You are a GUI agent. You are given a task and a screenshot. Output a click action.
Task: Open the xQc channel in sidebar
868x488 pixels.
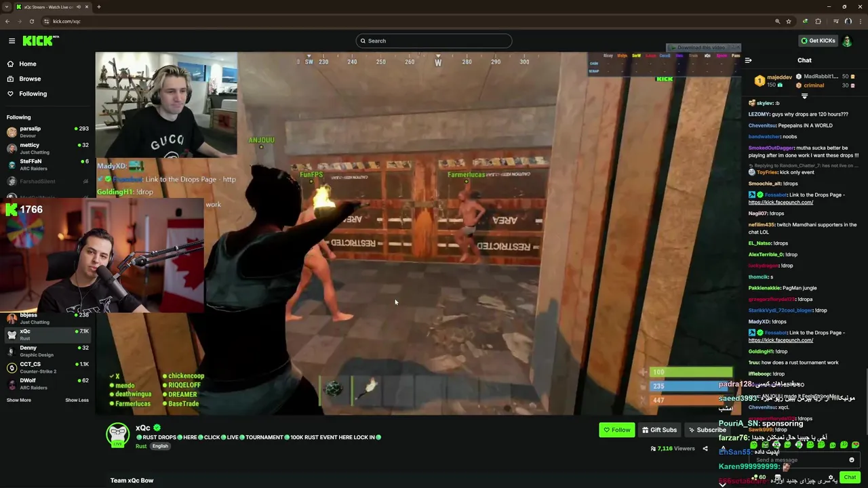47,334
